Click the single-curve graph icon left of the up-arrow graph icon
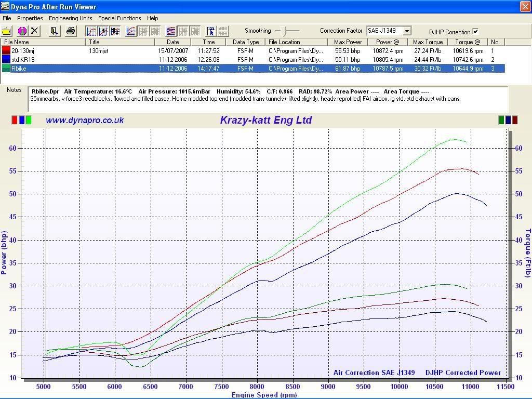The width and height of the screenshot is (532, 399). click(91, 31)
